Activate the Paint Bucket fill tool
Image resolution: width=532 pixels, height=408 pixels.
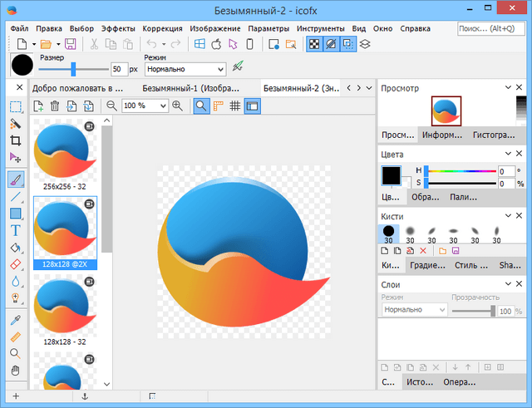[16, 248]
